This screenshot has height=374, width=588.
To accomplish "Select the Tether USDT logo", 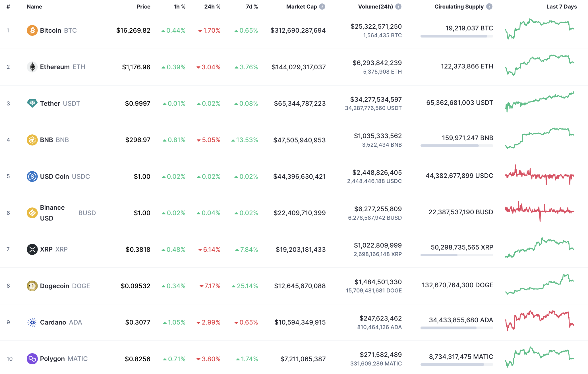I will click(32, 103).
